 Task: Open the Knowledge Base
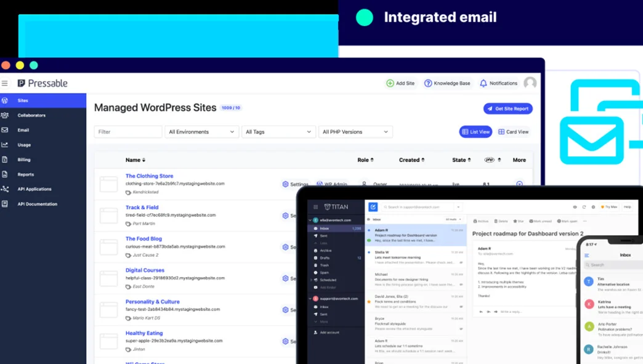coord(447,83)
